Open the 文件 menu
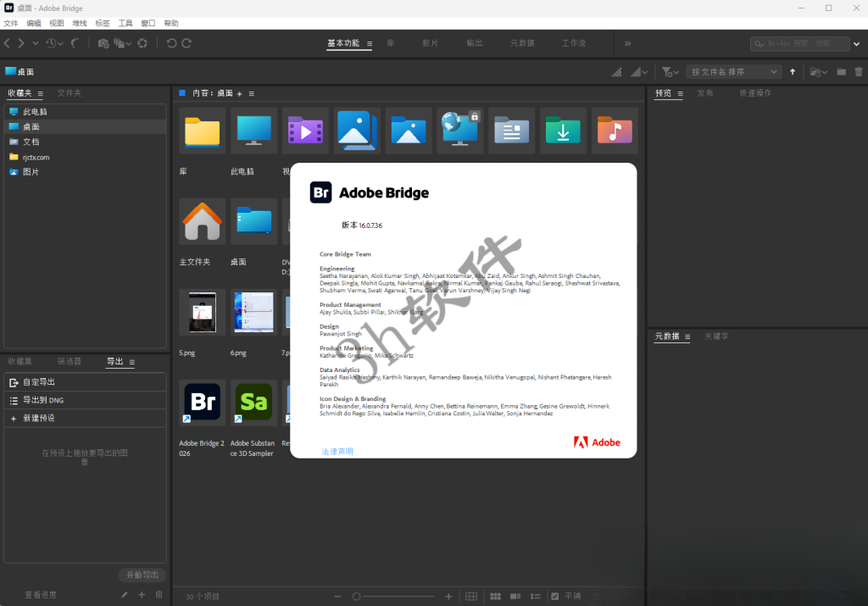This screenshot has width=868, height=606. (x=10, y=23)
